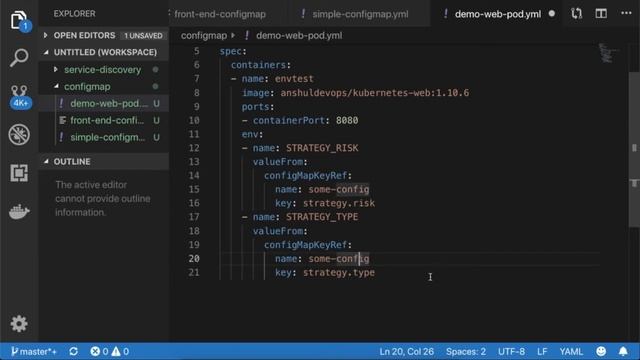
Task: Open Problems via the warnings count icon
Action: click(120, 351)
